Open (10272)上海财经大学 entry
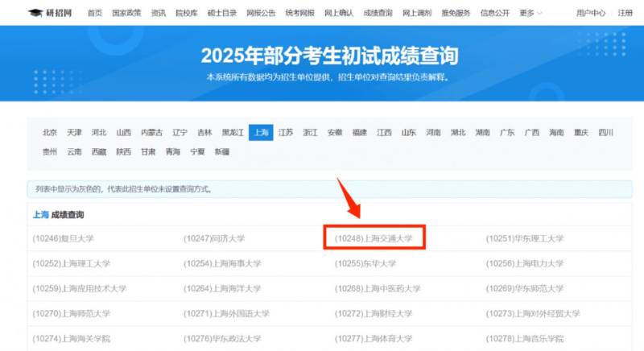Screen dimensions: 644x351 [x=374, y=314]
